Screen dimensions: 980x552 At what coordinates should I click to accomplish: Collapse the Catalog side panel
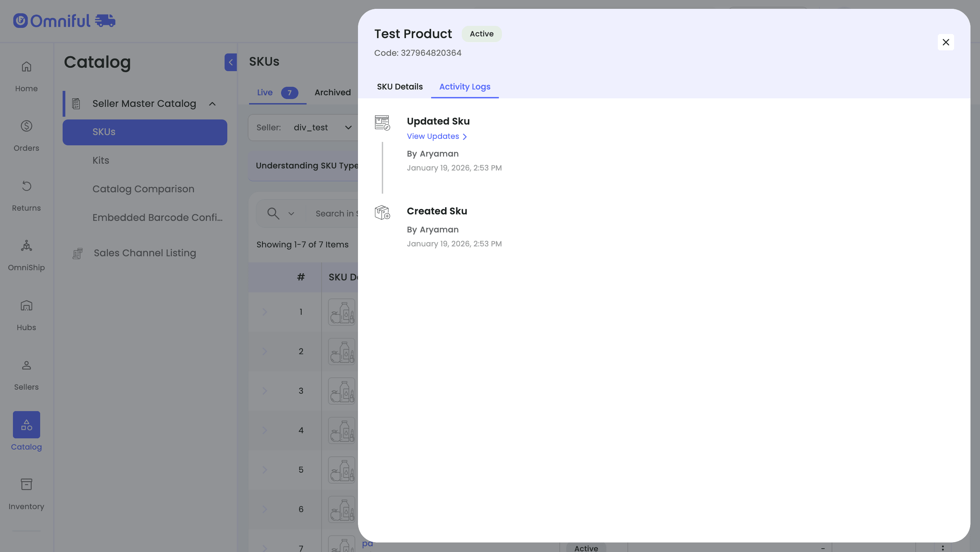pyautogui.click(x=231, y=62)
